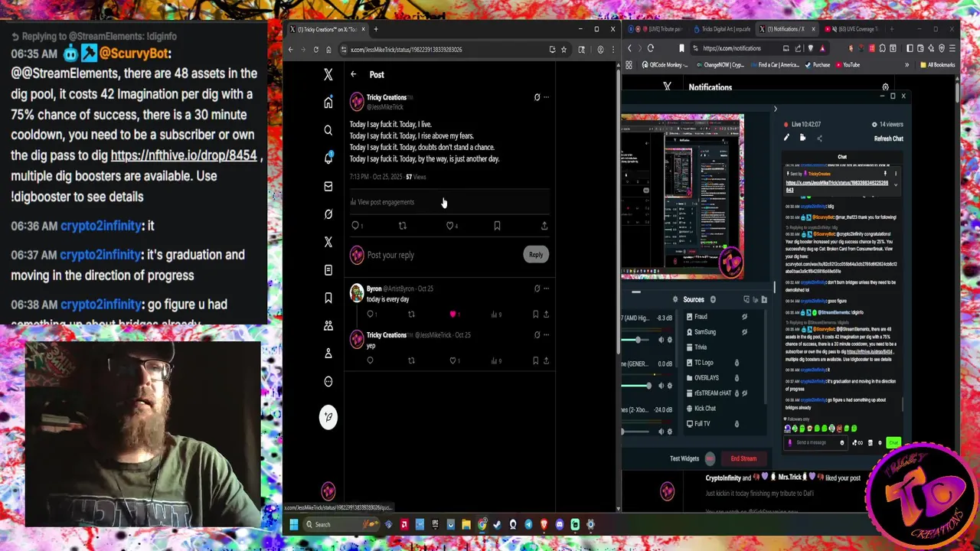Viewport: 980px width, 551px height.
Task: Open Bookmarks icon in X sidebar
Action: point(328,298)
